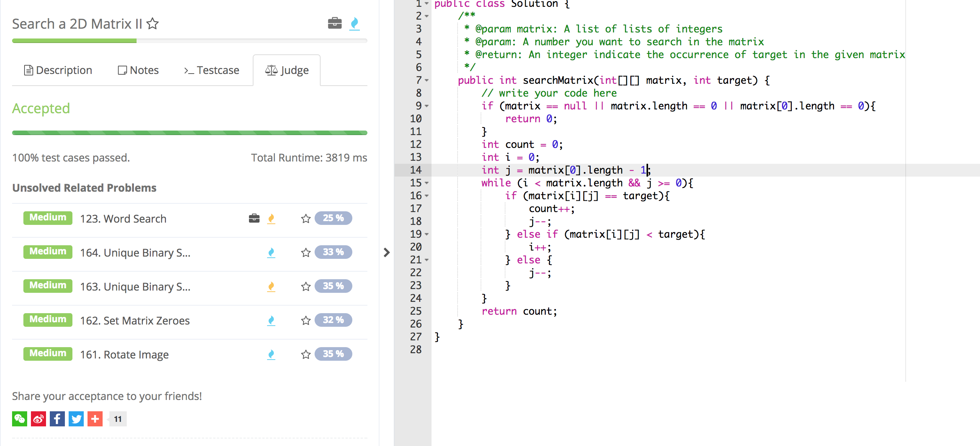Click the 33 % acceptance badge
The image size is (980, 446).
pos(333,252)
